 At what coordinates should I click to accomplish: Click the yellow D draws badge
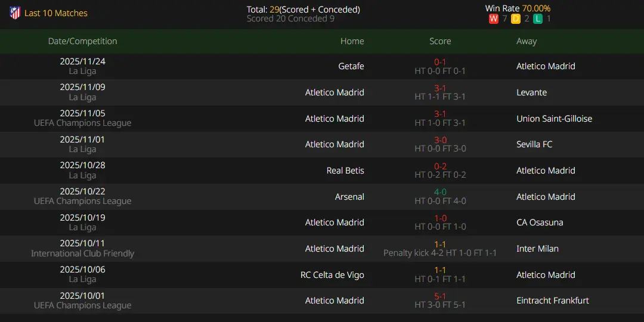pyautogui.click(x=516, y=19)
